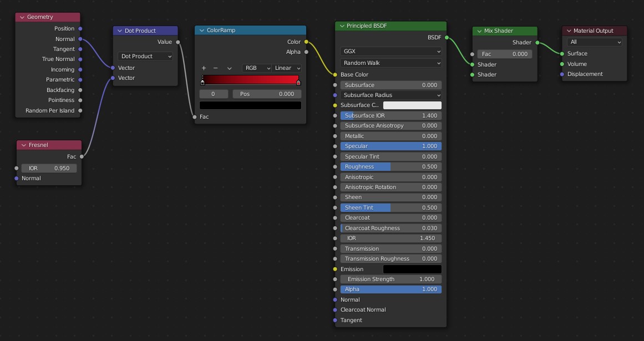Viewport: 644px width, 341px height.
Task: Open the Material Output target dropdown showing All
Action: 595,42
